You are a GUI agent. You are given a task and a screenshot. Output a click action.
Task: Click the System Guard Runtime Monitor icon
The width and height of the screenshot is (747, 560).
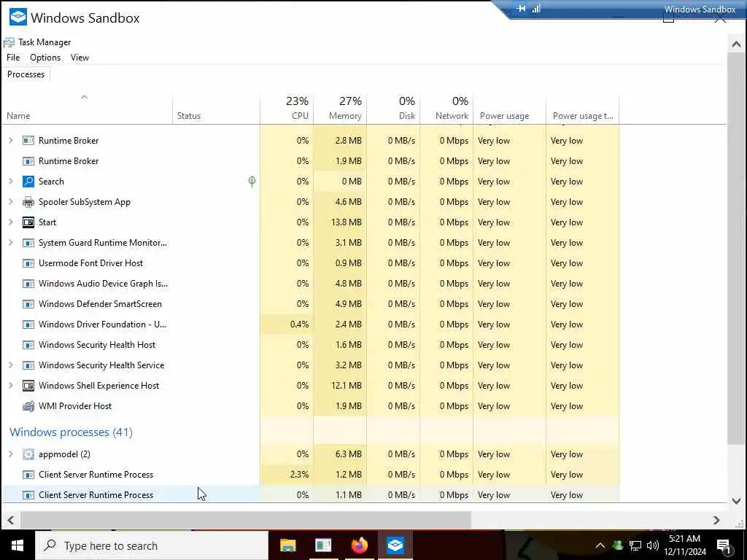[28, 243]
